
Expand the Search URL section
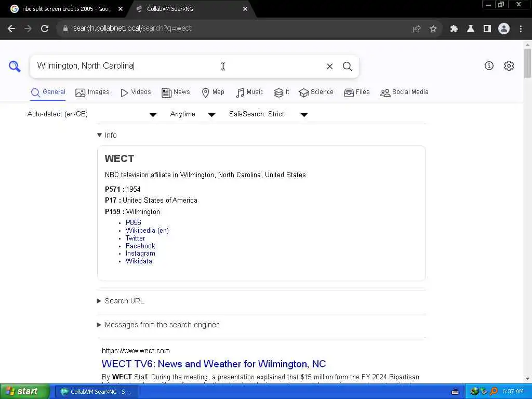click(121, 301)
